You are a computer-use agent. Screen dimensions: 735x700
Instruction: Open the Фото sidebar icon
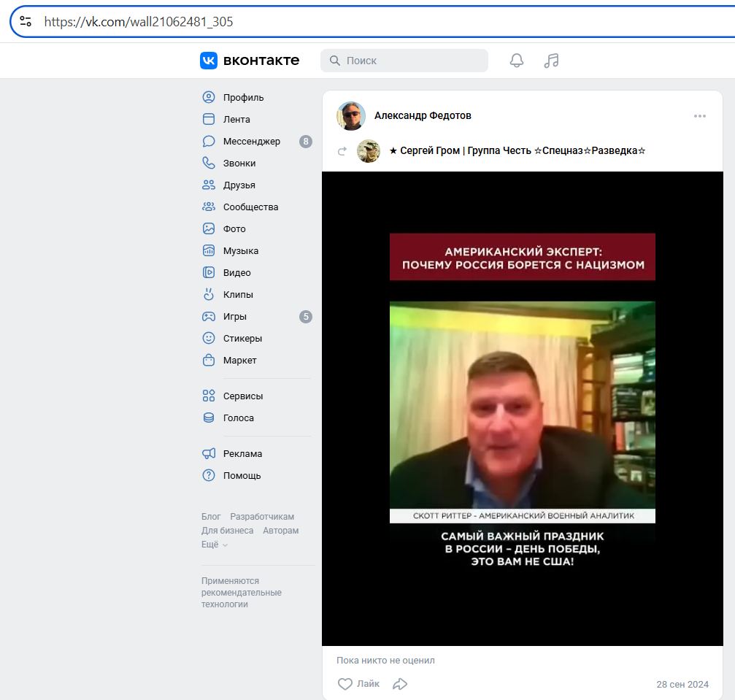[x=209, y=228]
